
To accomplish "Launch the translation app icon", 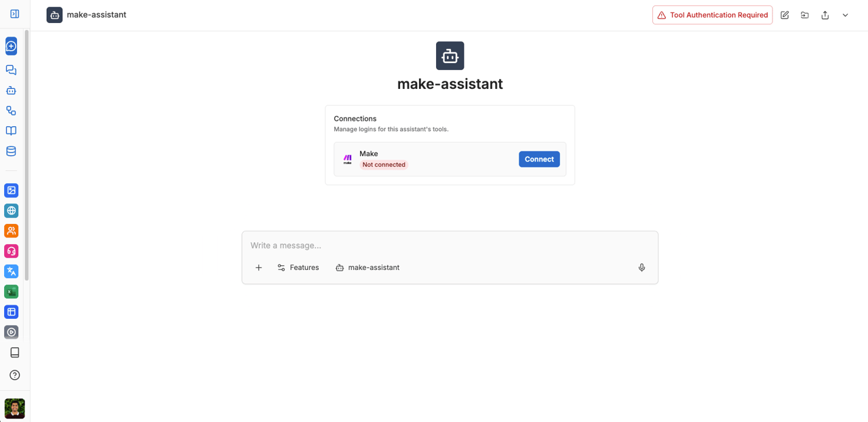I will coord(12,271).
